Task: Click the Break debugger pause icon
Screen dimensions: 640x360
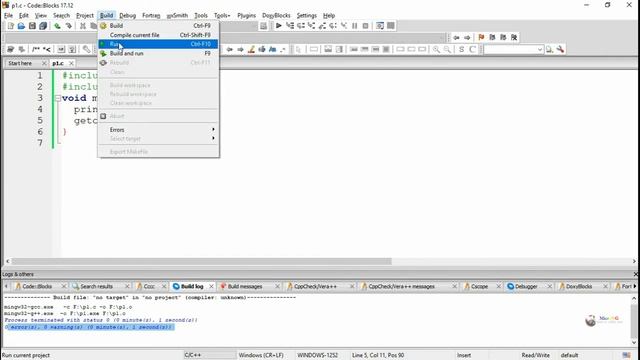Action: coord(355,26)
